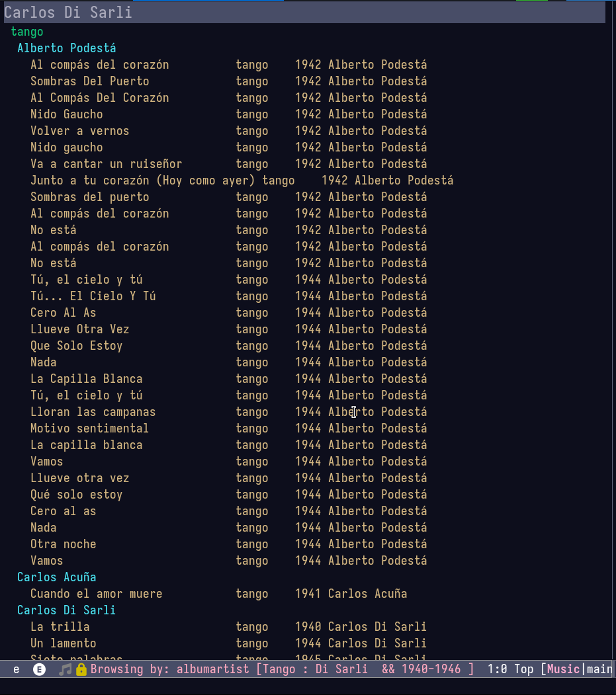The width and height of the screenshot is (616, 695).
Task: Select the track La trilla
Action: point(229,627)
